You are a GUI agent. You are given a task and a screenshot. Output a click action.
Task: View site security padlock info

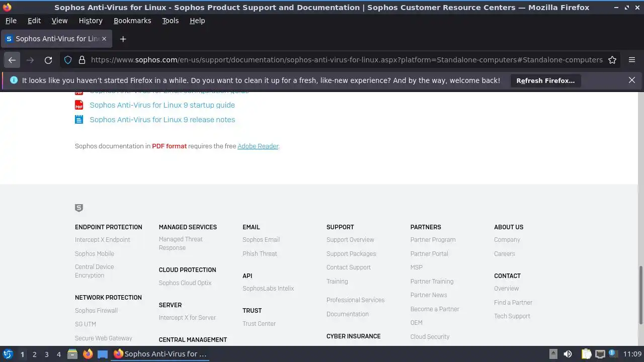click(82, 60)
